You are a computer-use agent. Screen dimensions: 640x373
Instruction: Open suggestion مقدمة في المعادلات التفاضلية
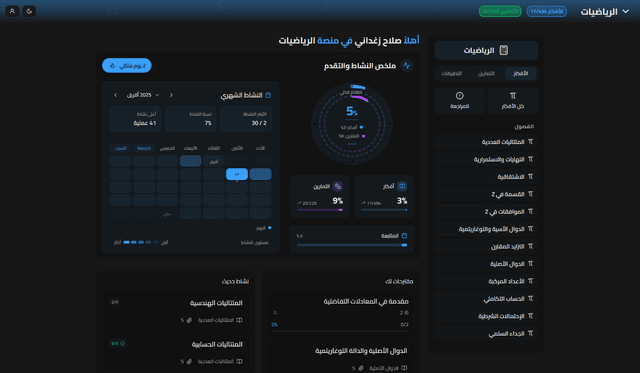[340, 313]
